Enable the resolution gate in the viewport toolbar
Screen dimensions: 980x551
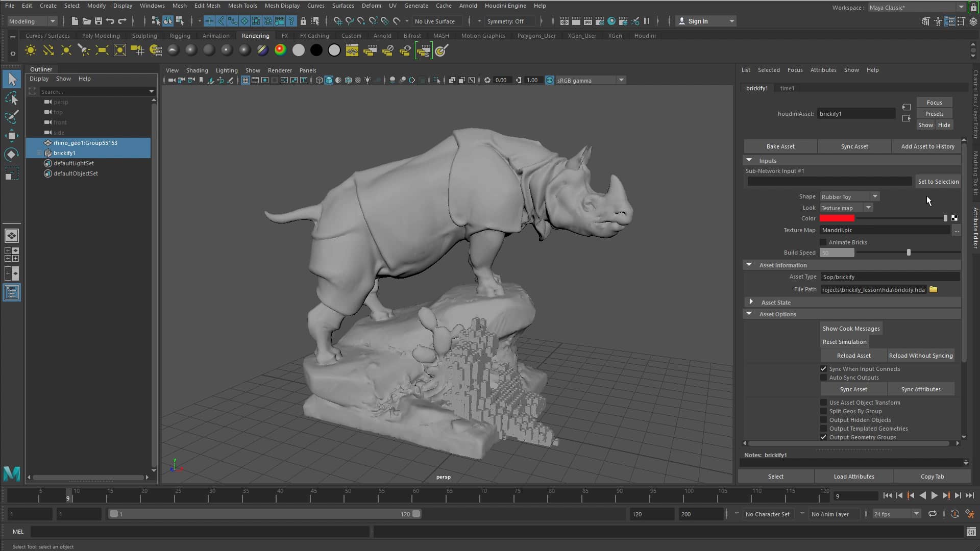click(x=265, y=80)
